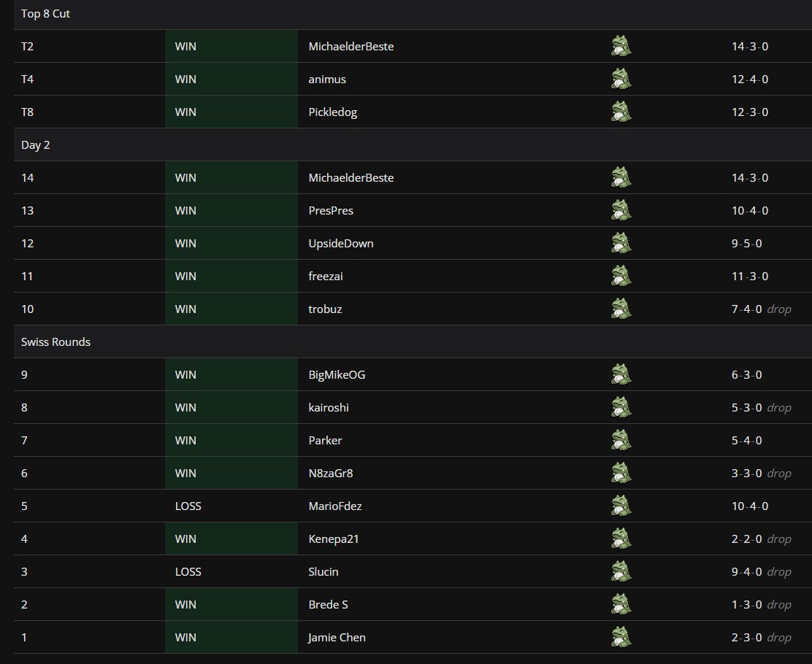Click player name trobuz
This screenshot has height=664, width=812.
pos(325,309)
